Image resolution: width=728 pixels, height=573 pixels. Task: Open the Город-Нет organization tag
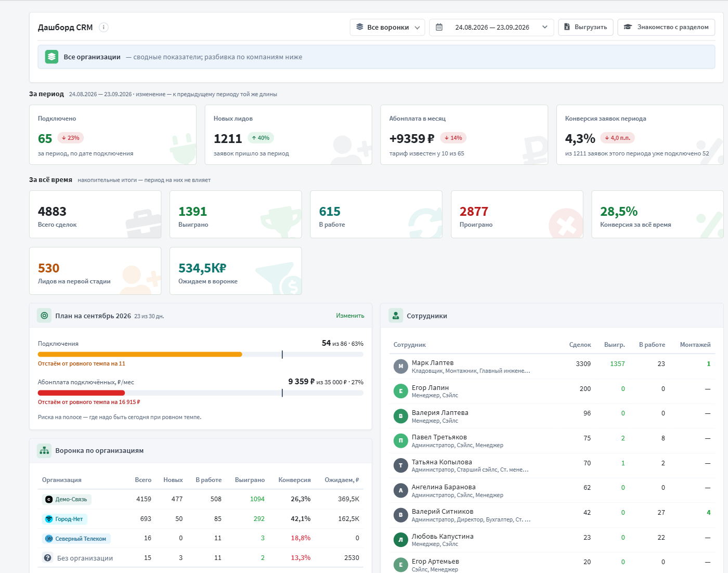[64, 519]
